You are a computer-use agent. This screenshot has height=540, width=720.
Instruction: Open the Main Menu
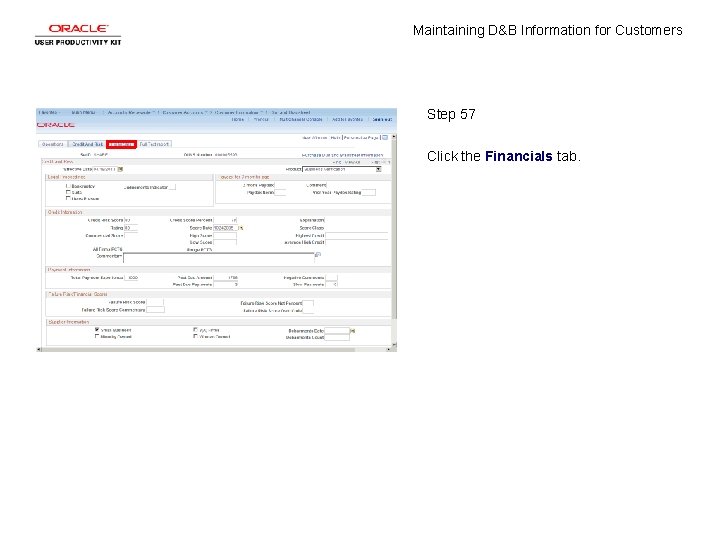(84, 112)
